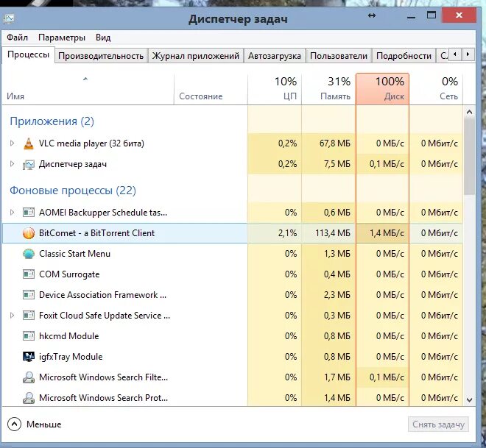The image size is (486, 448).
Task: Click Microsoft Windows Search Filter 1,7 МБ value
Action: click(x=337, y=377)
